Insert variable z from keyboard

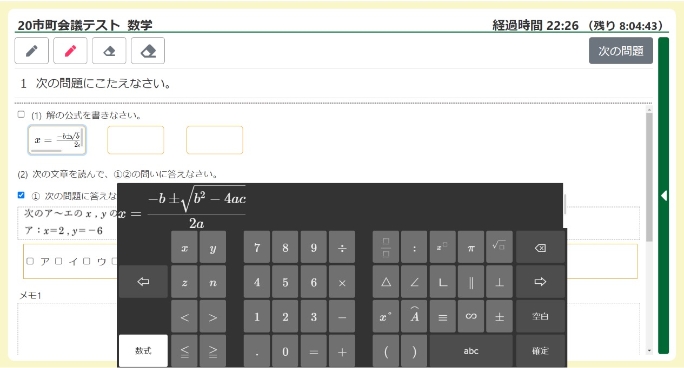coord(185,282)
